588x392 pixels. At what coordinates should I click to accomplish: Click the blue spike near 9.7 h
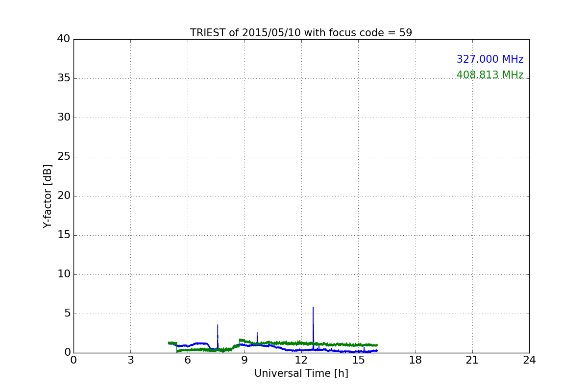(x=257, y=339)
